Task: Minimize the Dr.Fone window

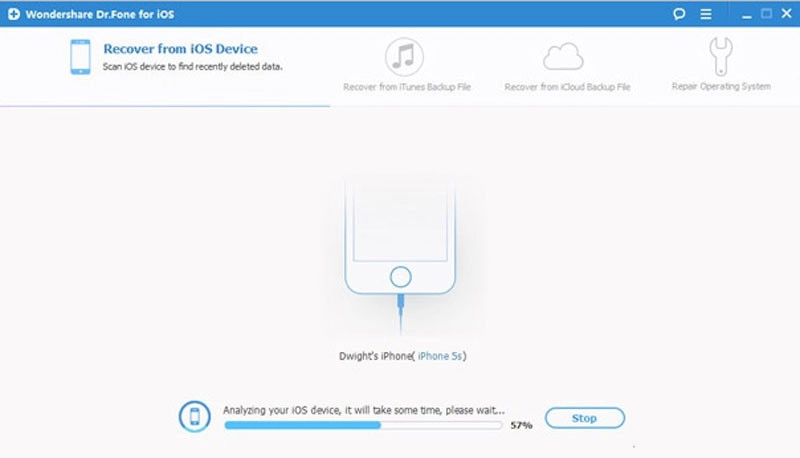Action: pos(746,17)
